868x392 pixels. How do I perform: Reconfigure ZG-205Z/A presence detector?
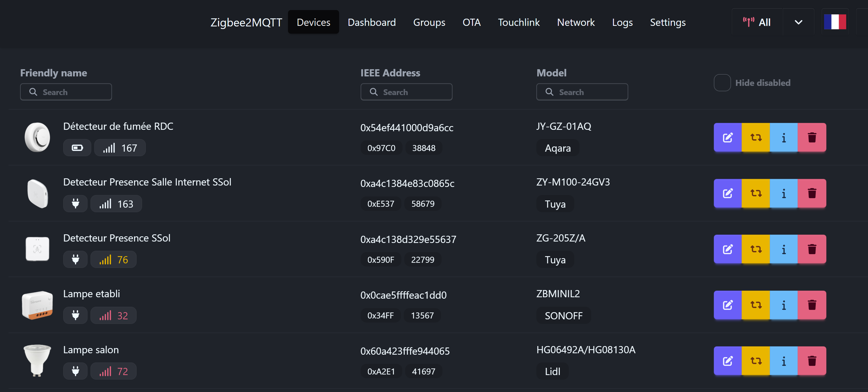tap(755, 249)
